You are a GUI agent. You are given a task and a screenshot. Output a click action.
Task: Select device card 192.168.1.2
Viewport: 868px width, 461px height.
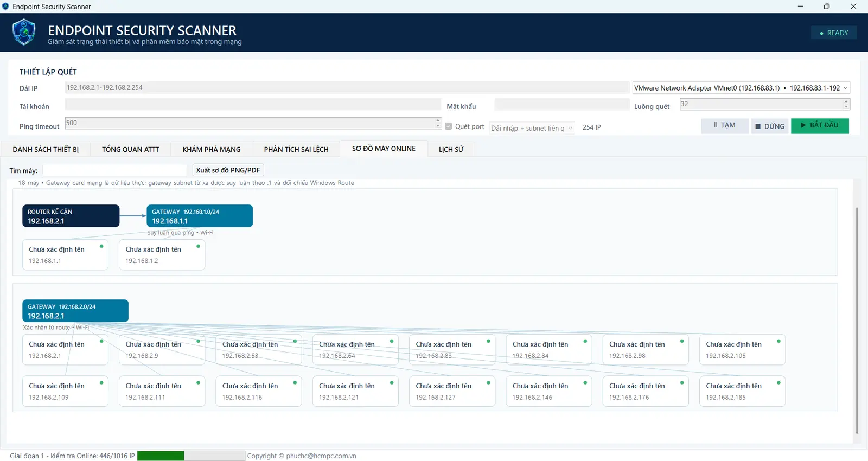(x=162, y=255)
